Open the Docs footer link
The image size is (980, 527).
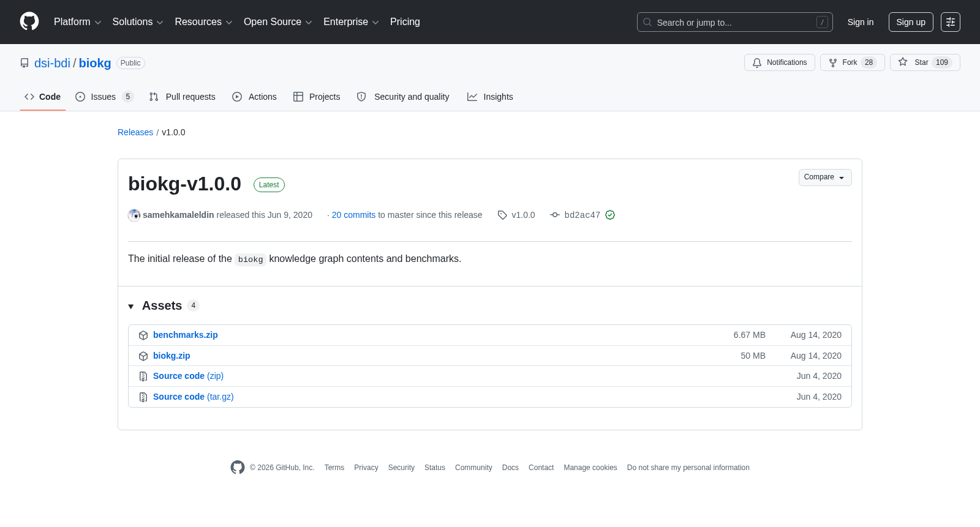click(510, 468)
